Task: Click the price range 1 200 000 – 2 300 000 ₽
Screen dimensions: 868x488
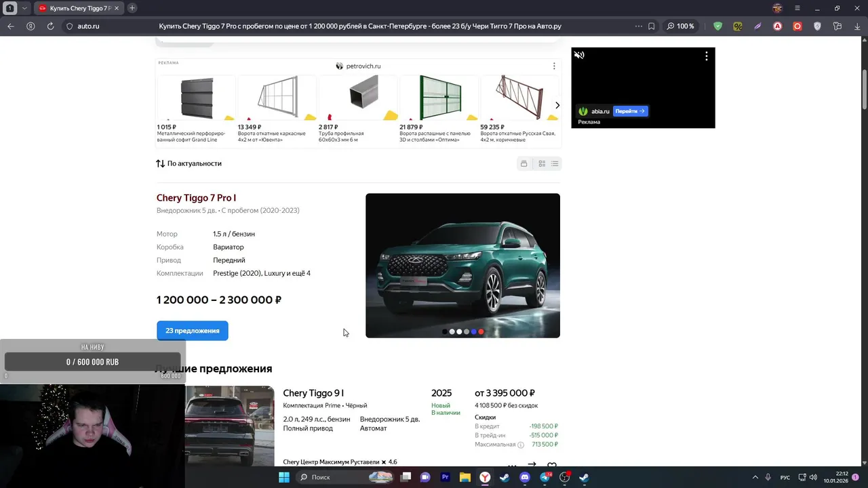Action: tap(219, 300)
